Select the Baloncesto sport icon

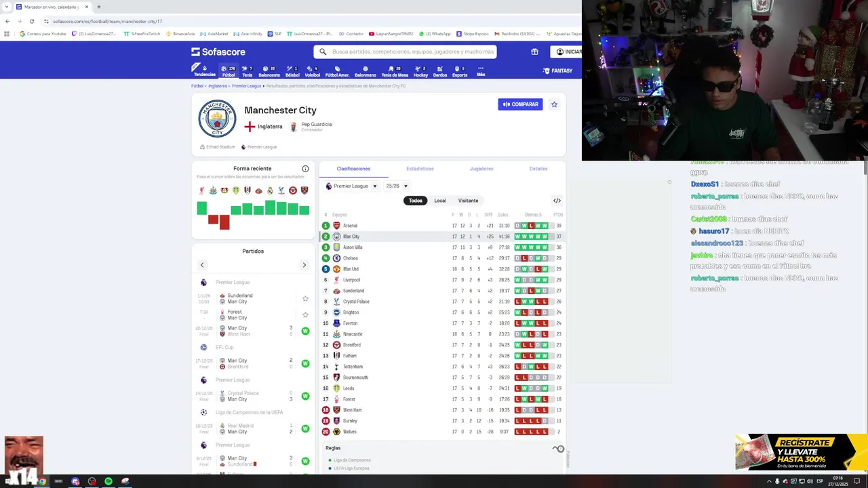click(269, 71)
